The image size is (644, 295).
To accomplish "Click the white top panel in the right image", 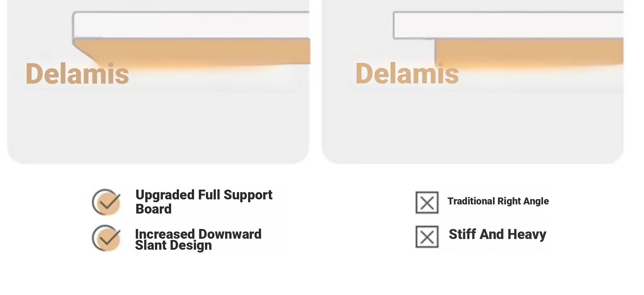I will coord(508,25).
